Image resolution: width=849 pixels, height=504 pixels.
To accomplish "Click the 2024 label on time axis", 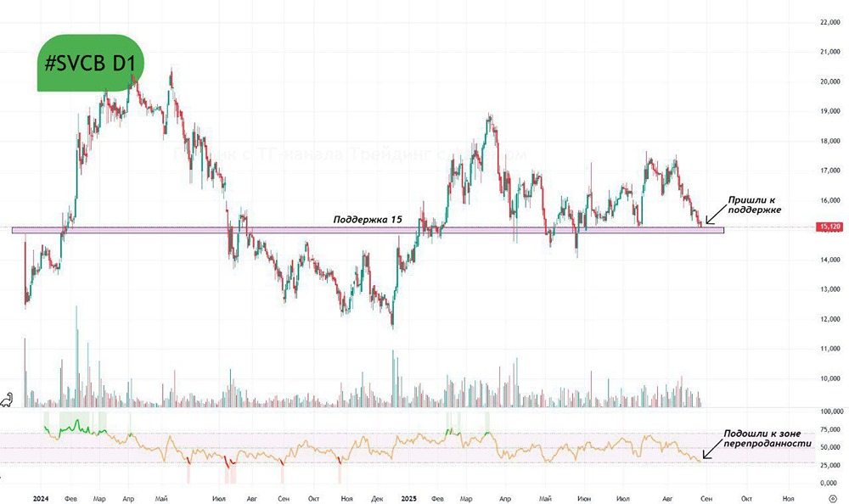I will [x=40, y=499].
